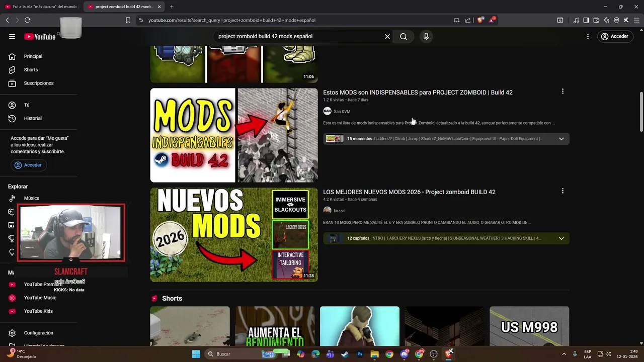This screenshot has height=362, width=644.
Task: Open Música under Explorar
Action: tap(31, 198)
